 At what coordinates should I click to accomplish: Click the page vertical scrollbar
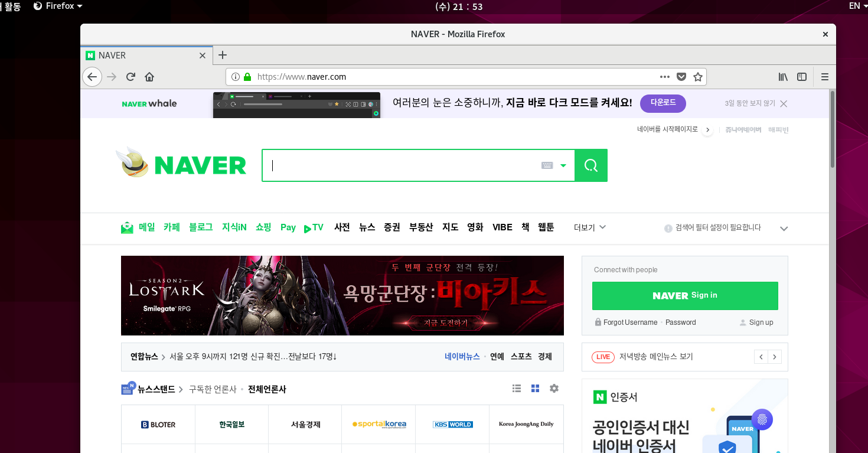coord(833,130)
